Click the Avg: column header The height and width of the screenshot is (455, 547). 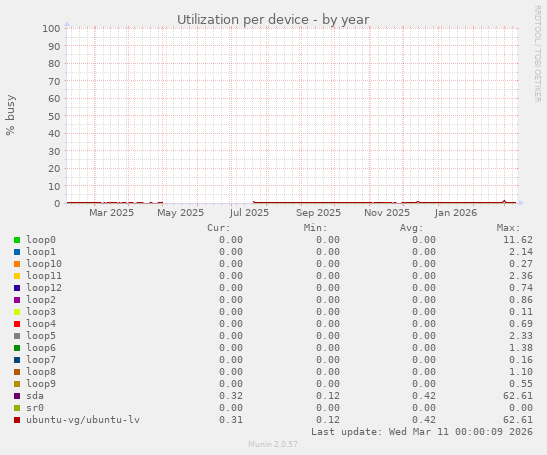[412, 228]
